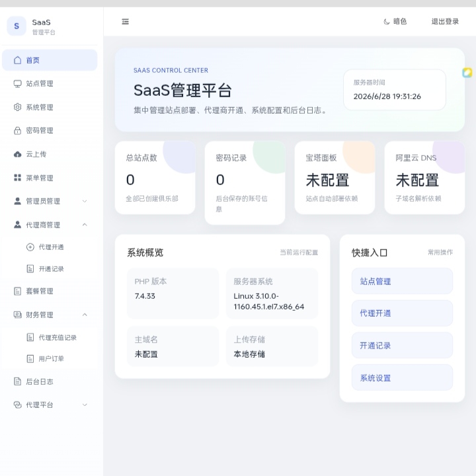
Task: Click the 总站点数 stat card
Action: tap(155, 178)
